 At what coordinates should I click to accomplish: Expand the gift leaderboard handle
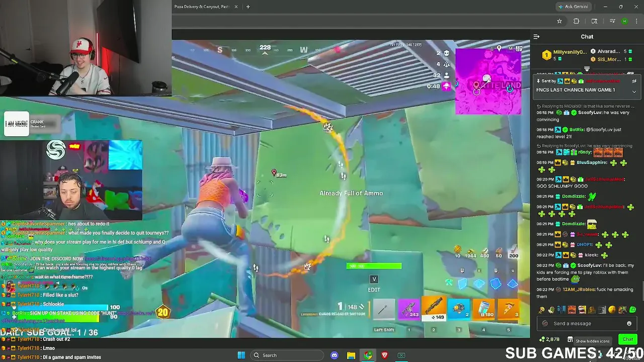click(x=587, y=69)
